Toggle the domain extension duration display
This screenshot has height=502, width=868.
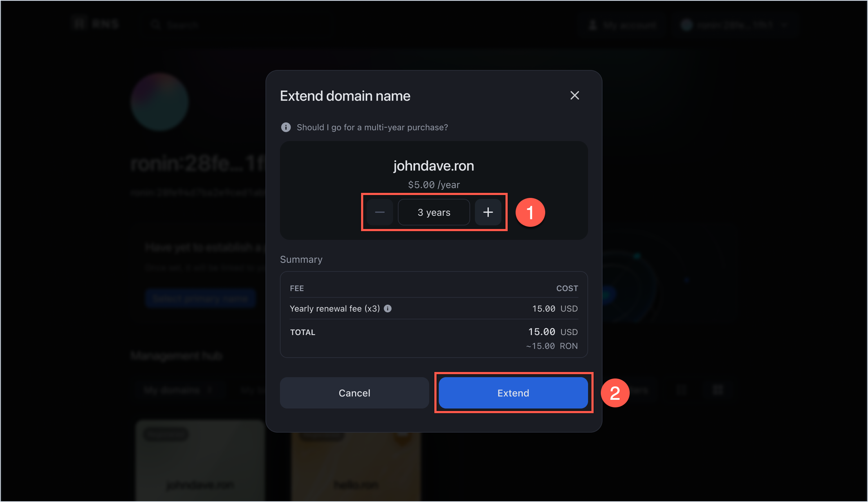point(434,212)
